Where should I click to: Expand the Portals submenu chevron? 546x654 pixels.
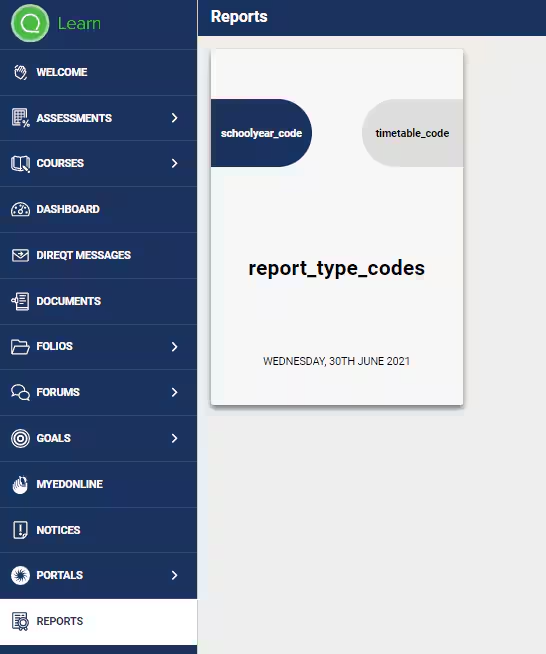tap(175, 575)
